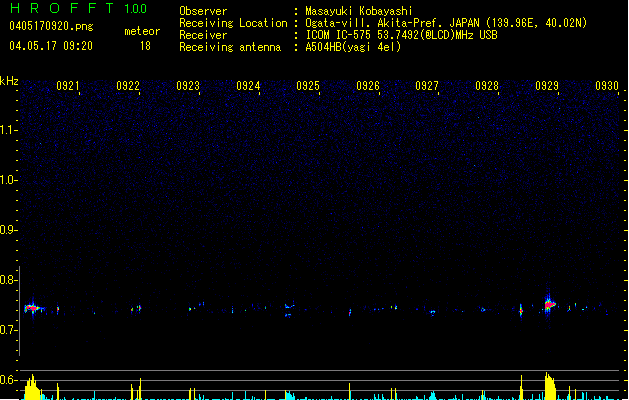Click the 0926 time marker
This screenshot has width=629, height=400.
click(x=368, y=86)
